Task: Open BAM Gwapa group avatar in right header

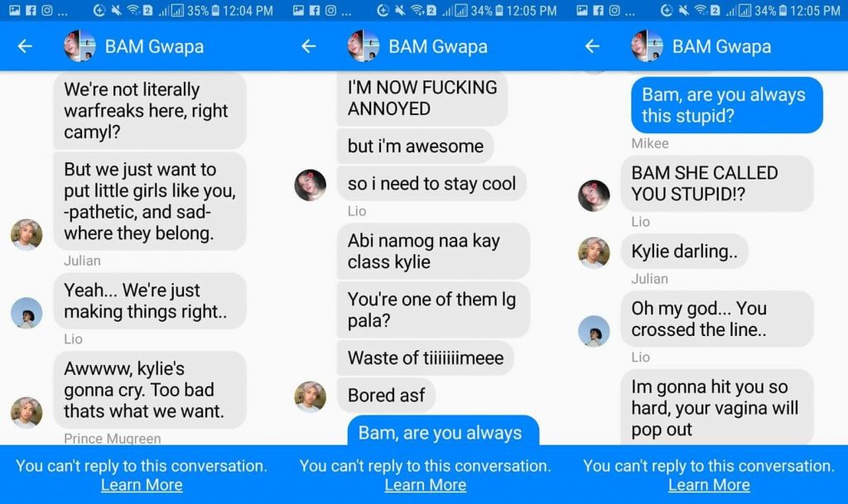Action: pos(648,46)
